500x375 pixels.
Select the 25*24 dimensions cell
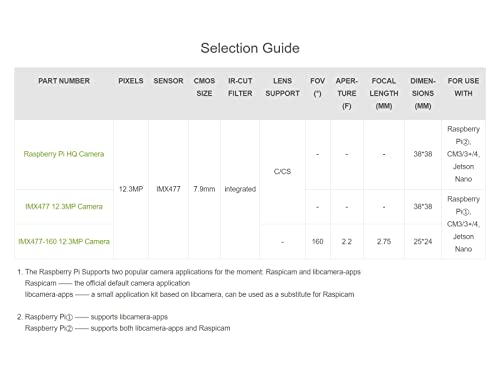423,241
